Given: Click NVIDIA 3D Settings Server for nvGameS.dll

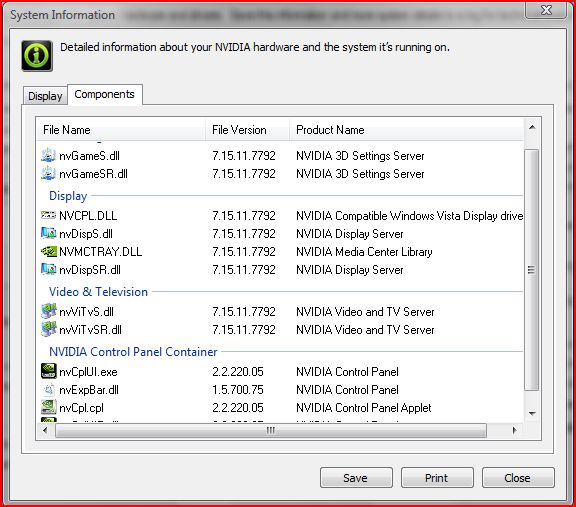Looking at the screenshot, I should pyautogui.click(x=360, y=156).
